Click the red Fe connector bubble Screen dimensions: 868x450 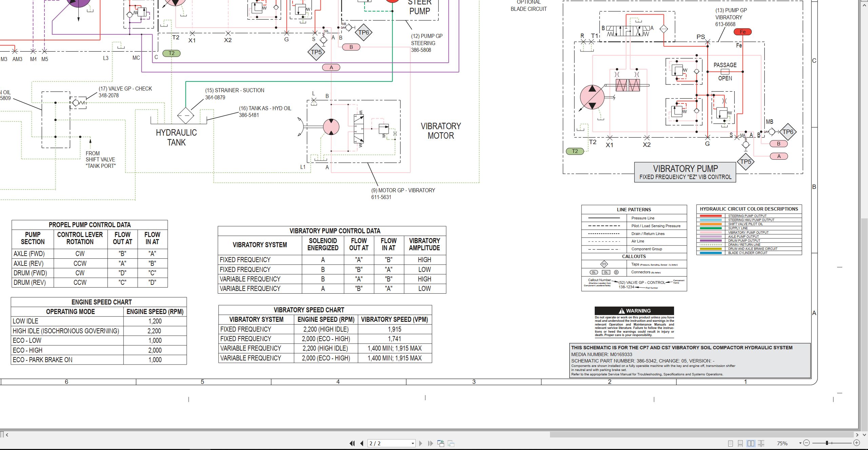743,32
